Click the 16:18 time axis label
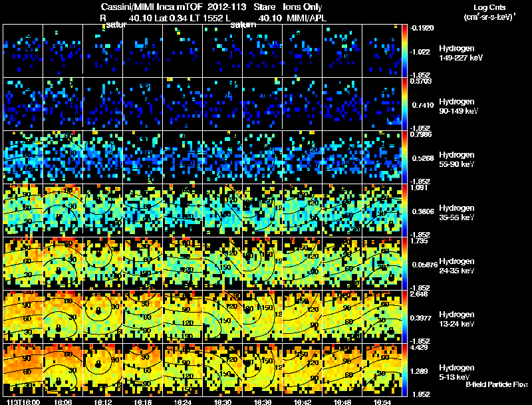Viewport: 532px width, 405px height. point(143,402)
